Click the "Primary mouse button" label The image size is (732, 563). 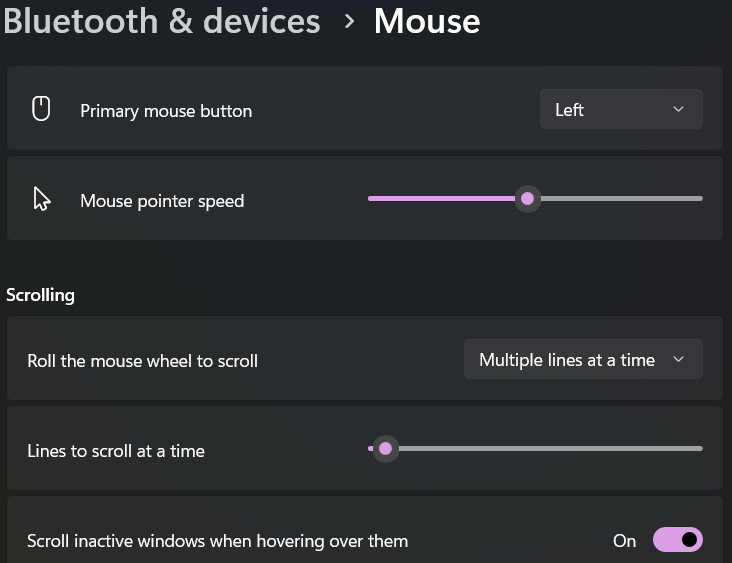coord(166,111)
